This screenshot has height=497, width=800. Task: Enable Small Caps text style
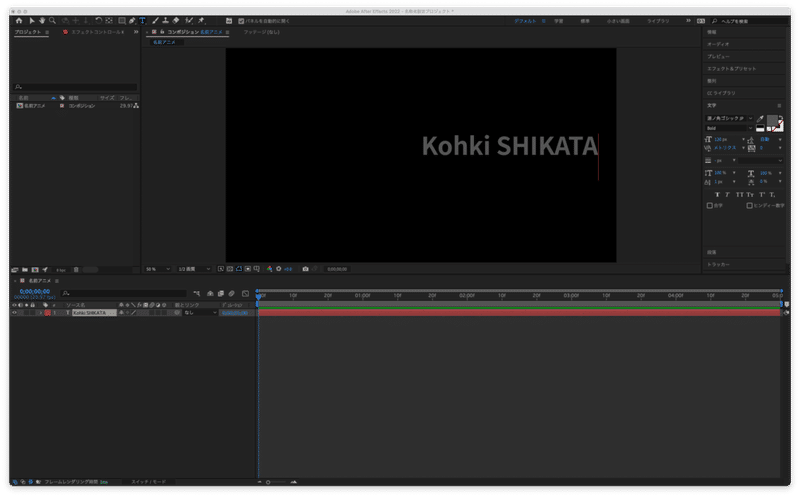(750, 194)
